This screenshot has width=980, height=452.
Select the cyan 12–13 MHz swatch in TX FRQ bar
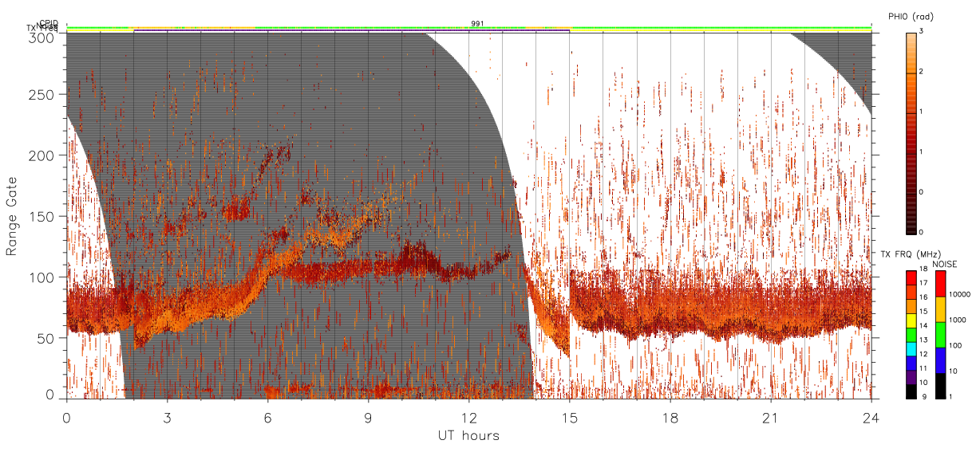911,349
